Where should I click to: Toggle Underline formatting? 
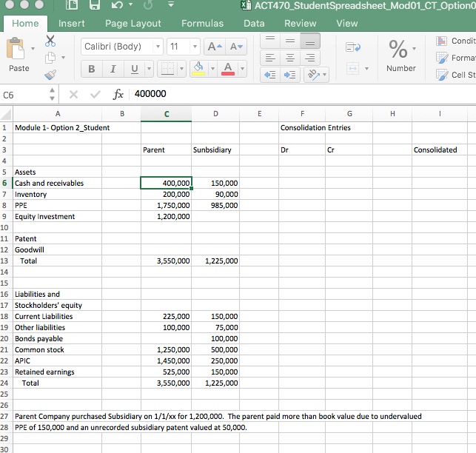point(134,69)
